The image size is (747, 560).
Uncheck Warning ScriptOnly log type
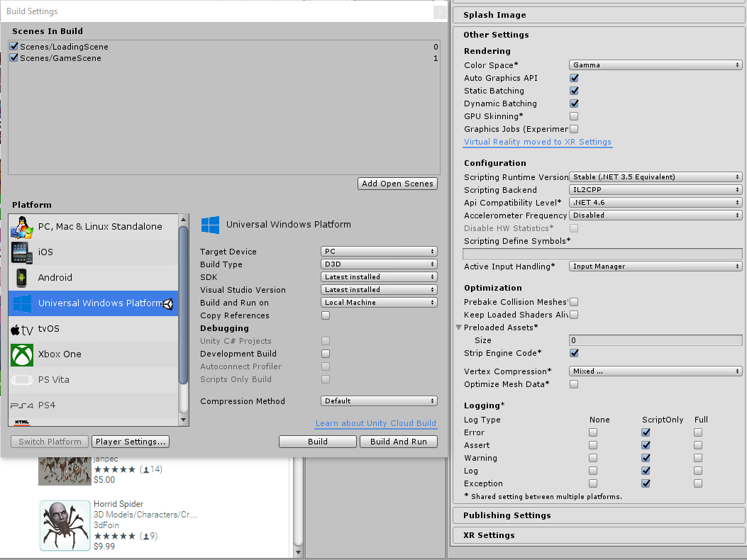[x=646, y=458]
